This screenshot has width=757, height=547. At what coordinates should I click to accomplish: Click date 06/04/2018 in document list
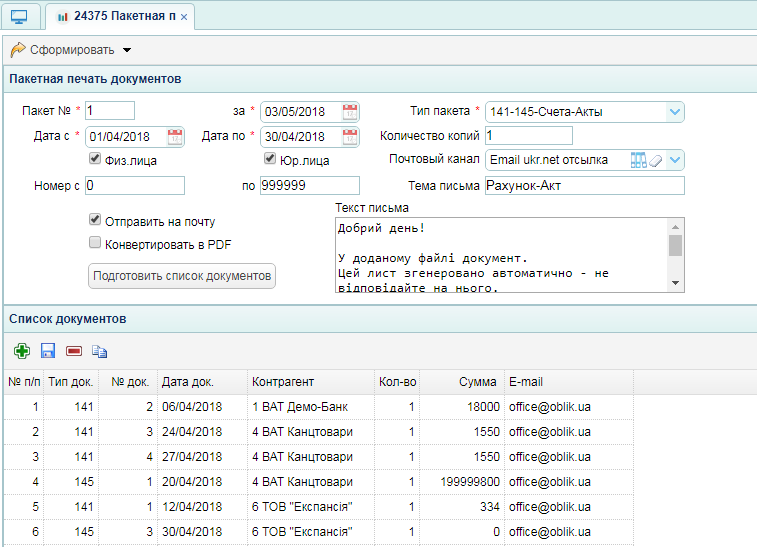coord(203,407)
